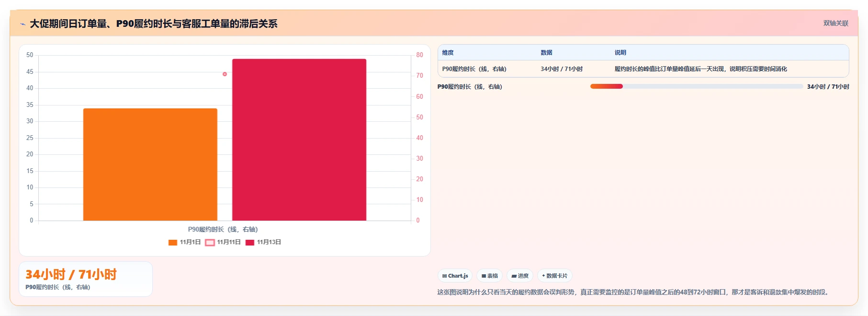Click the card title 大促期间日订单量
The image size is (868, 316).
[154, 23]
